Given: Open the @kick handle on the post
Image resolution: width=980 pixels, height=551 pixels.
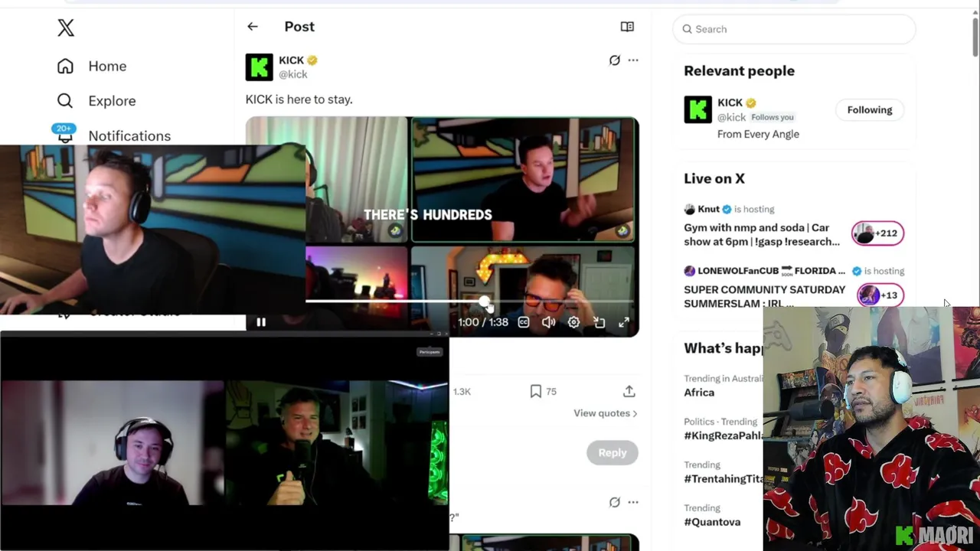Looking at the screenshot, I should coord(293,75).
